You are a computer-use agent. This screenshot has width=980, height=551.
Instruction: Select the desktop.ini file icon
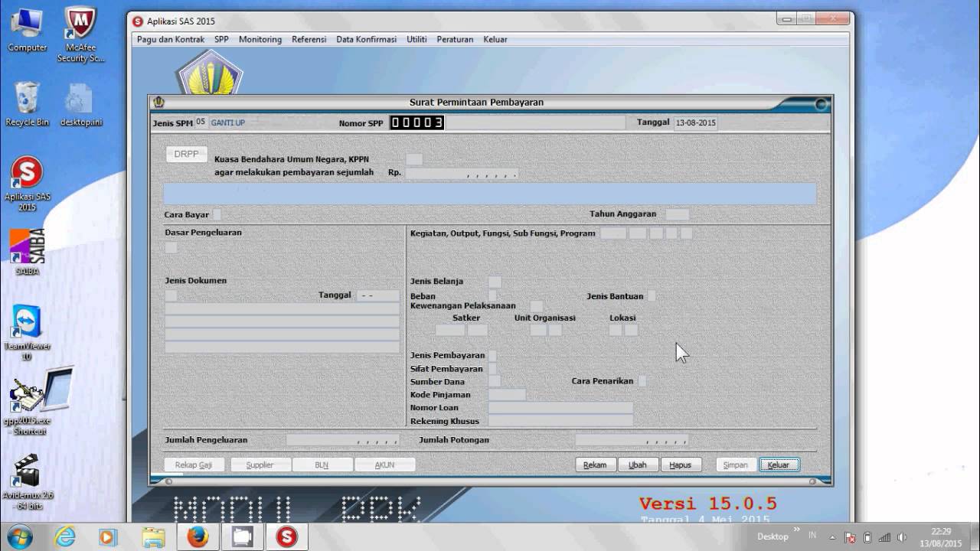[x=80, y=104]
